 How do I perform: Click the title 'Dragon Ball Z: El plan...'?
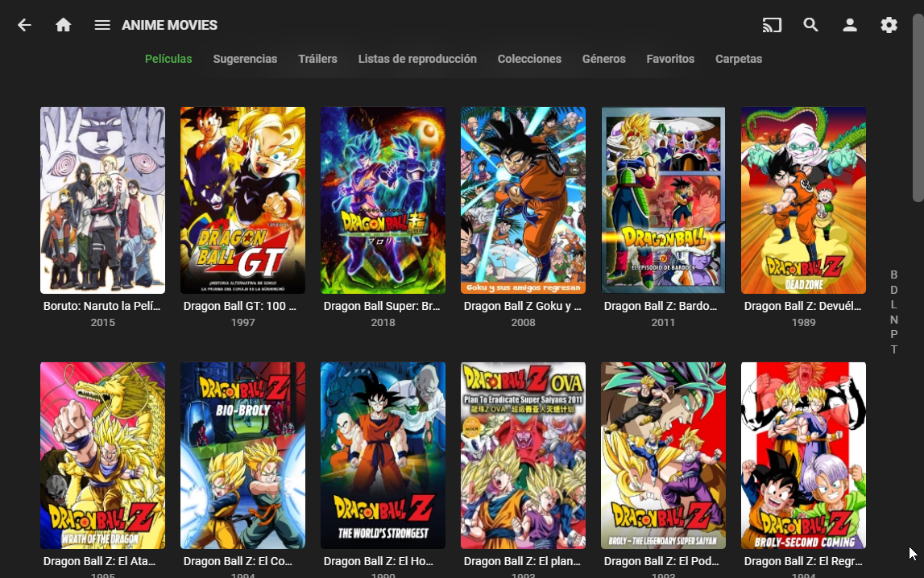[x=522, y=562]
